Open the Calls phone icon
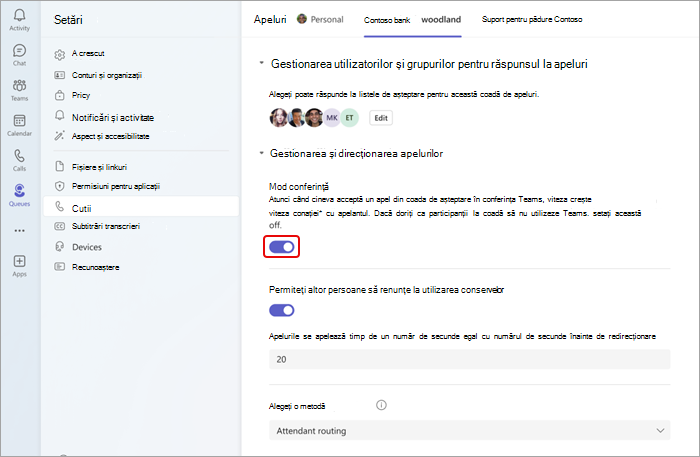This screenshot has width=700, height=457. (x=20, y=156)
